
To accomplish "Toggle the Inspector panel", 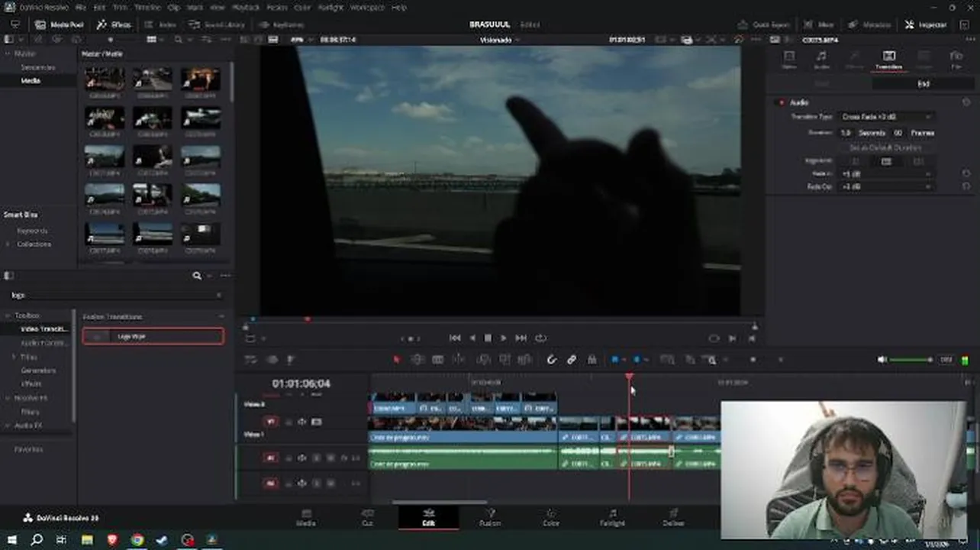I will pyautogui.click(x=926, y=24).
